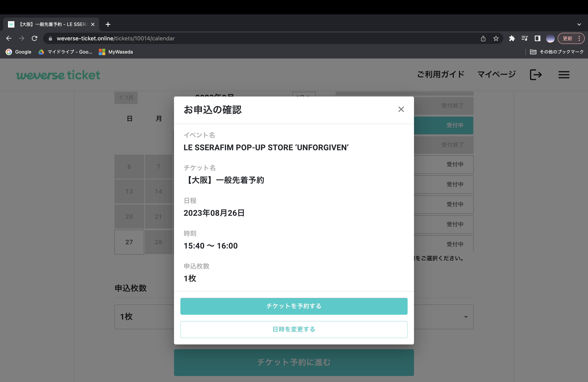Open a new browser tab
588x382 pixels.
click(x=108, y=24)
